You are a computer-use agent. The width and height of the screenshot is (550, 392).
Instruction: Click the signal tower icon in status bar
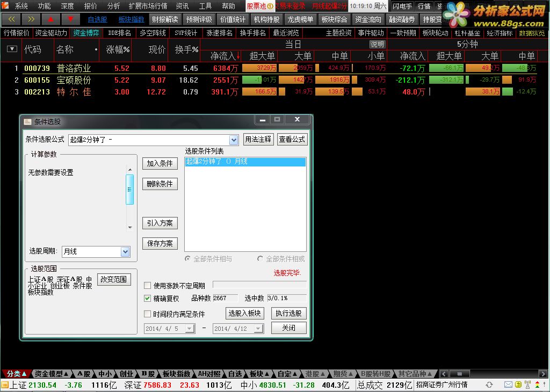(x=527, y=385)
